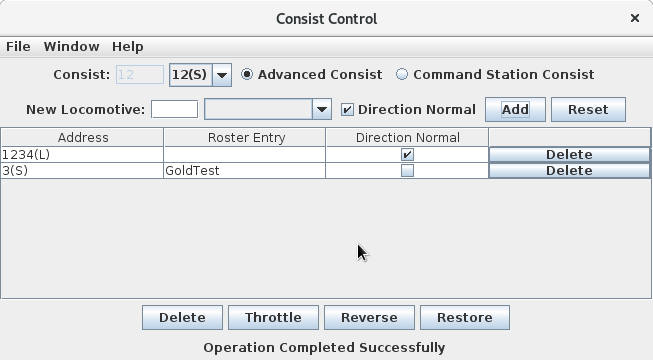Expand the New Locomotive roster dropdown
Screen dimensions: 653x360
click(x=322, y=110)
